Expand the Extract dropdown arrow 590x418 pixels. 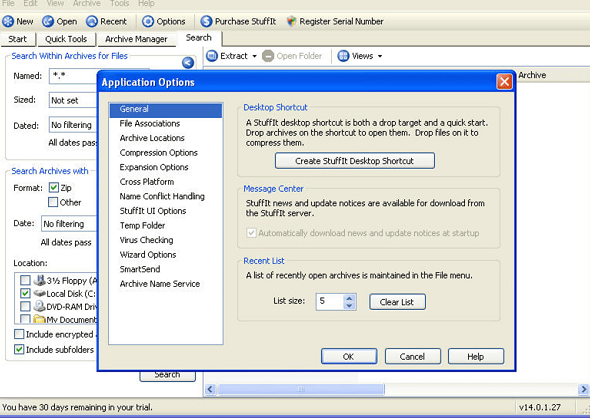(x=254, y=56)
